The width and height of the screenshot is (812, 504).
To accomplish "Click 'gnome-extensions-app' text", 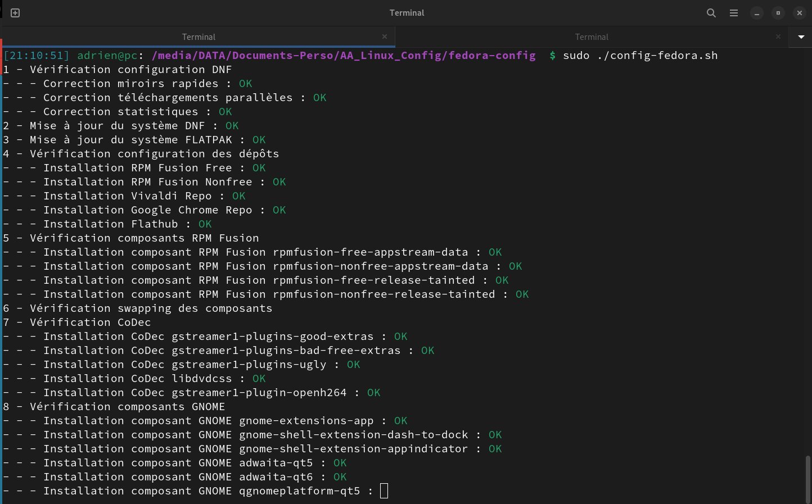I will [306, 421].
